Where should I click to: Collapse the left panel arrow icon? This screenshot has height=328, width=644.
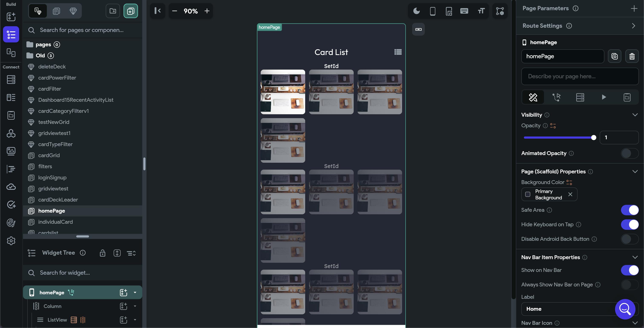158,11
